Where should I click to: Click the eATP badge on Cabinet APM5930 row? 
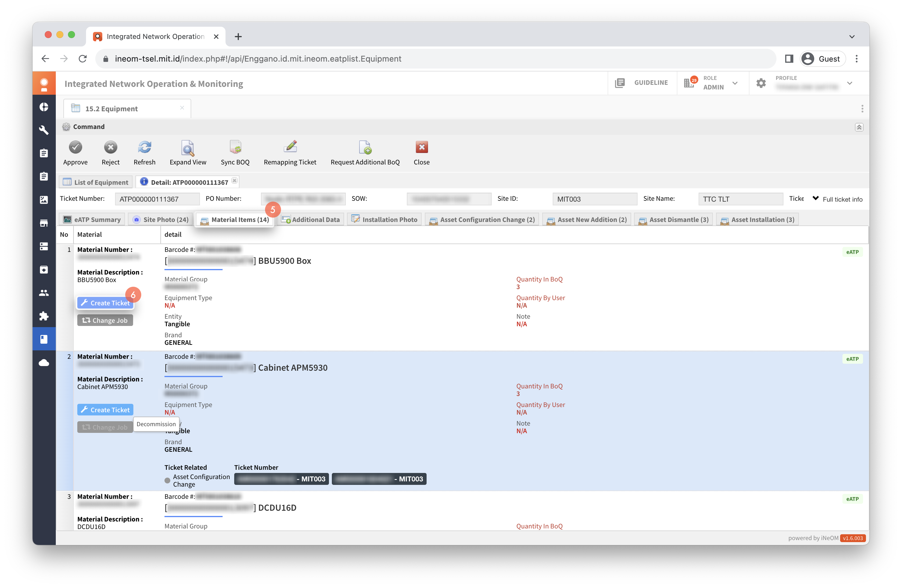click(x=852, y=359)
